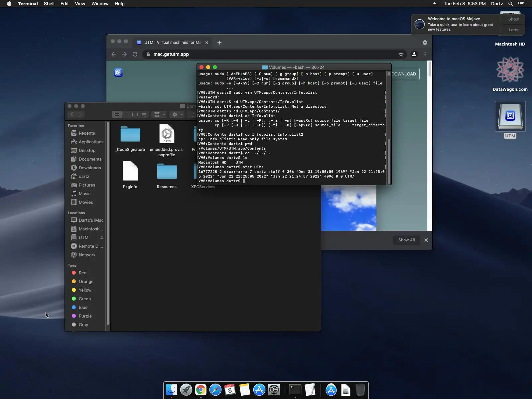Open System Preferences from the Dock
This screenshot has width=532, height=399.
coord(274,390)
